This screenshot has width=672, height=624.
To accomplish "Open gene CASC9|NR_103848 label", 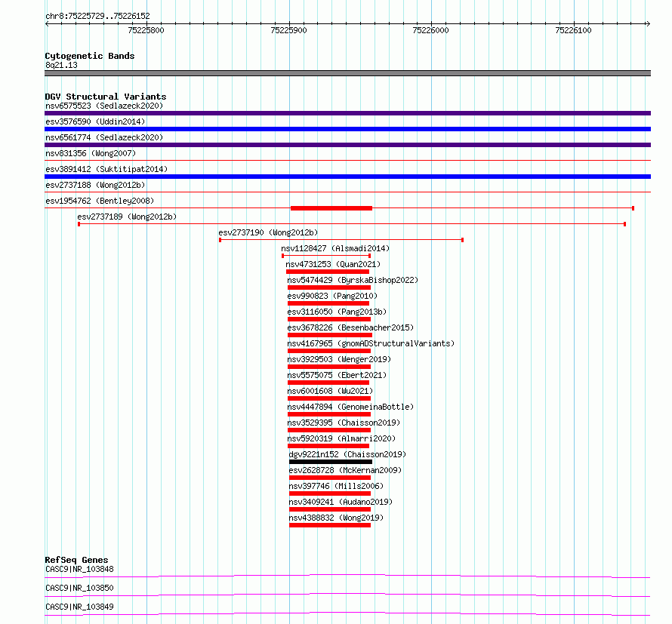I will point(80,569).
